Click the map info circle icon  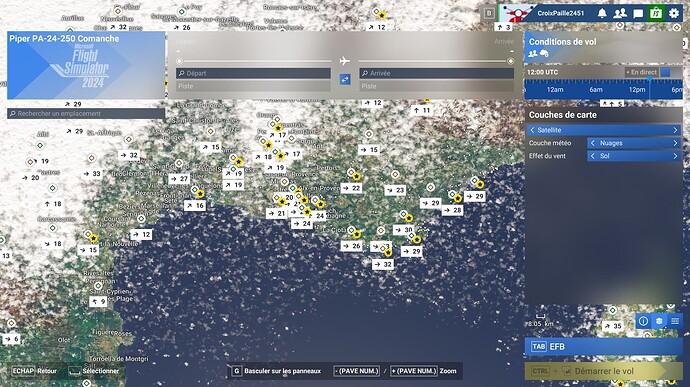pos(643,321)
